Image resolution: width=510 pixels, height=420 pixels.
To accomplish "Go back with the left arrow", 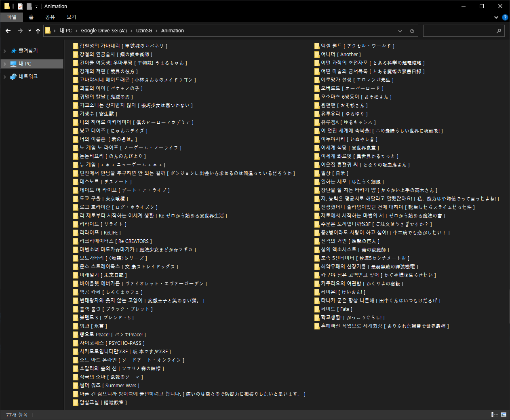I will point(8,31).
